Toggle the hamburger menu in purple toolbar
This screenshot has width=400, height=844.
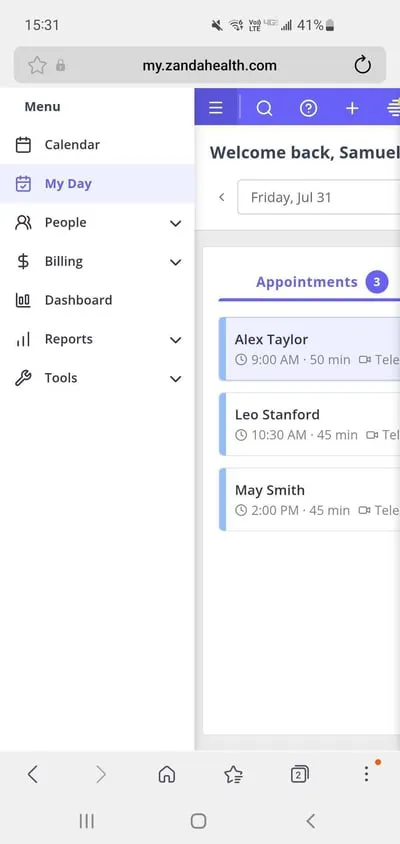click(216, 108)
